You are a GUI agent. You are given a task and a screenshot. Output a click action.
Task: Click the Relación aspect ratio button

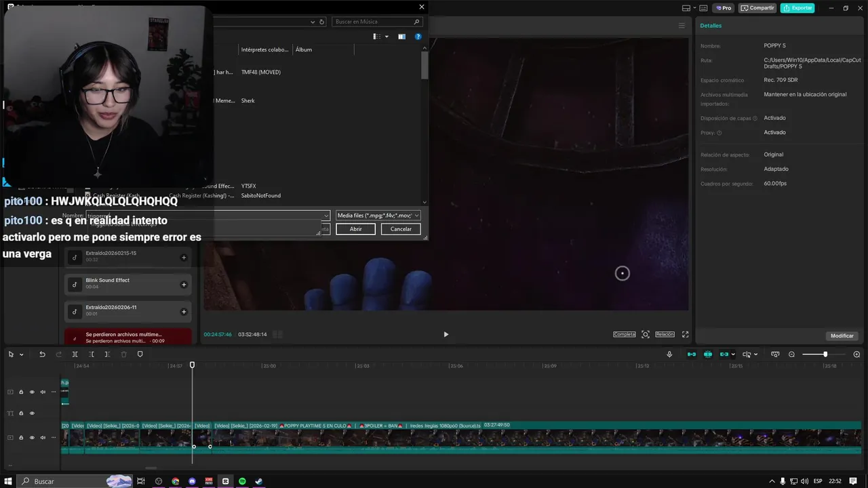(665, 334)
